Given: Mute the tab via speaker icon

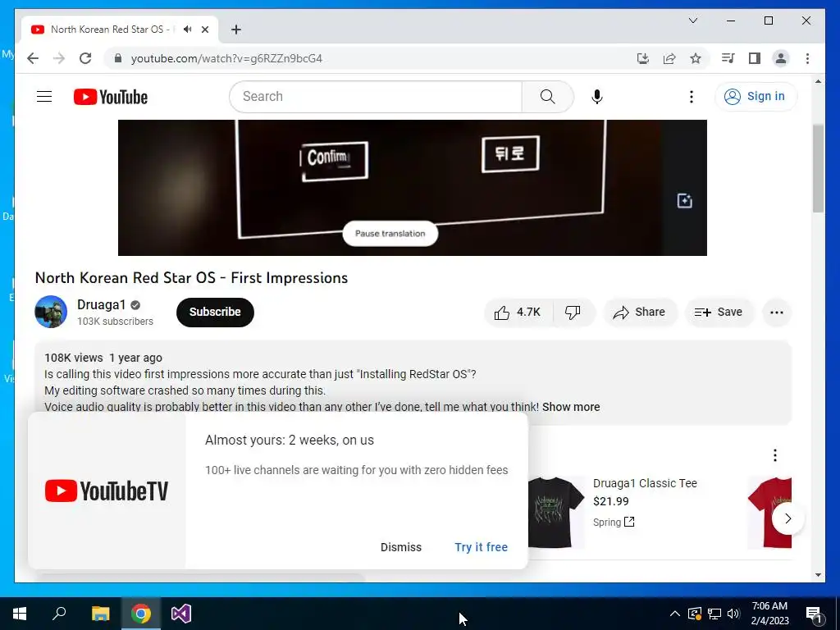Looking at the screenshot, I should pos(187,30).
